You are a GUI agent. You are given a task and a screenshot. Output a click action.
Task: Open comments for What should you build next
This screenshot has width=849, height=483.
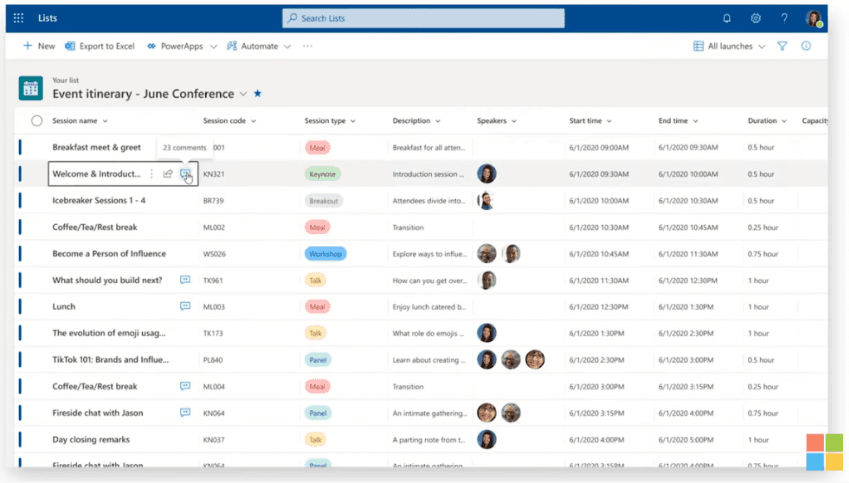tap(185, 280)
